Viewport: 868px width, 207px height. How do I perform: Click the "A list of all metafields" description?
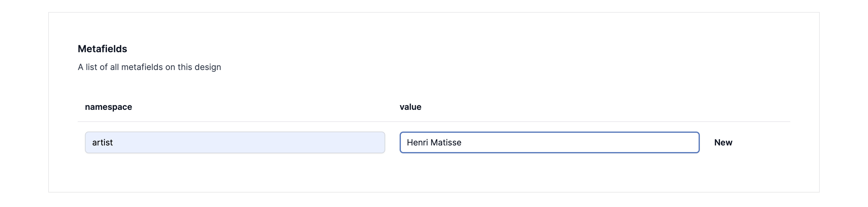(x=149, y=67)
